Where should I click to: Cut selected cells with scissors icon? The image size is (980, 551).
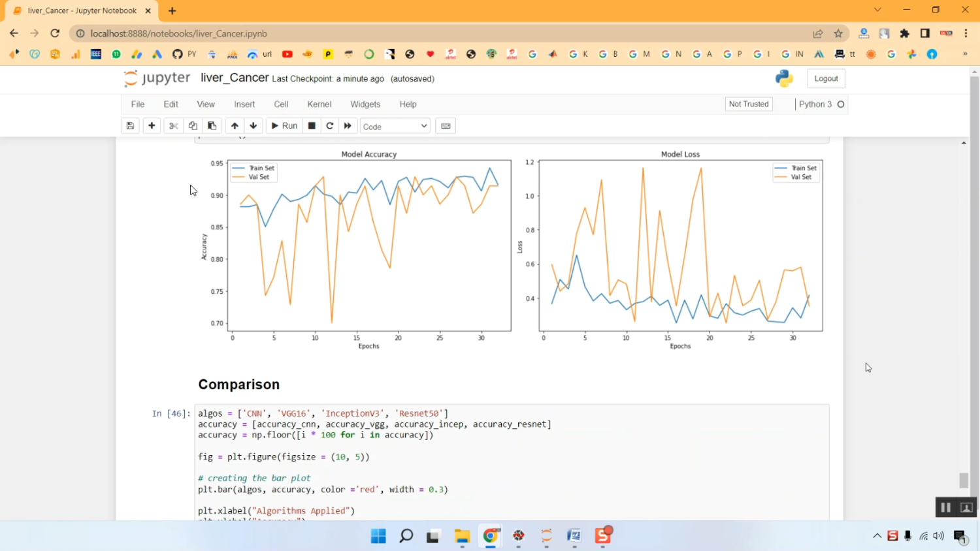click(x=173, y=126)
